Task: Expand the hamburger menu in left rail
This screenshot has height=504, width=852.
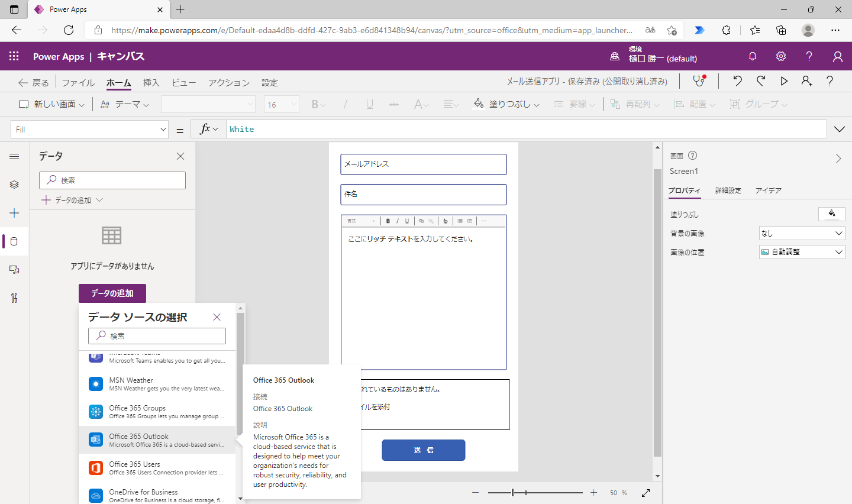Action: coord(14,156)
